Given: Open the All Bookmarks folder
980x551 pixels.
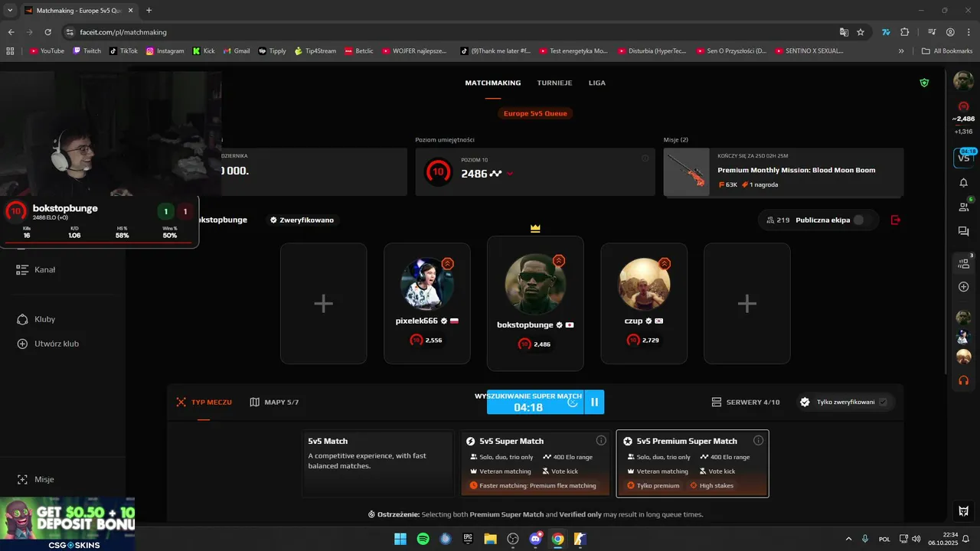Looking at the screenshot, I should click(x=947, y=51).
